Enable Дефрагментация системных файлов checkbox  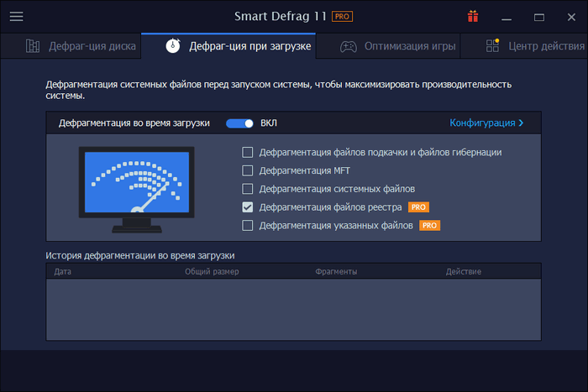pos(247,189)
